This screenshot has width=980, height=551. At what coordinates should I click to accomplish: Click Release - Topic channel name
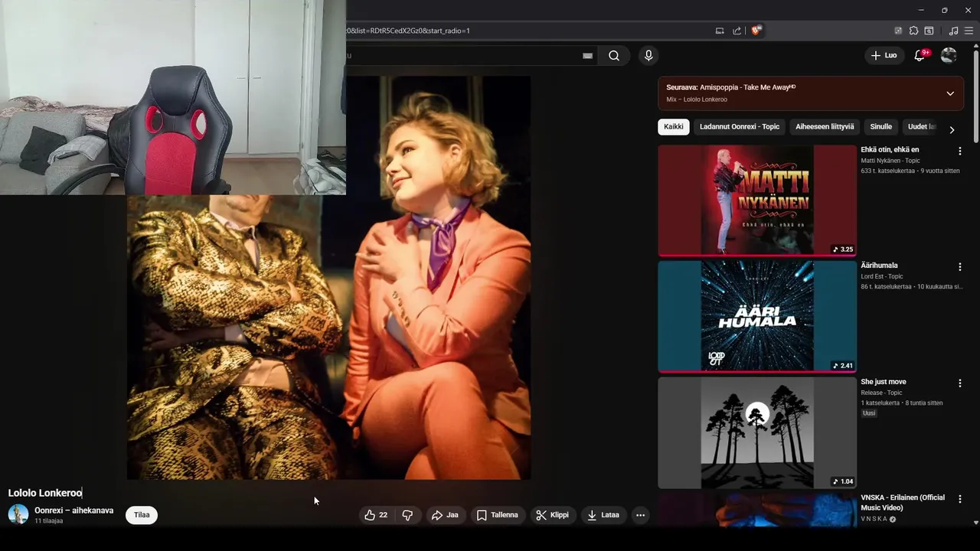point(882,393)
